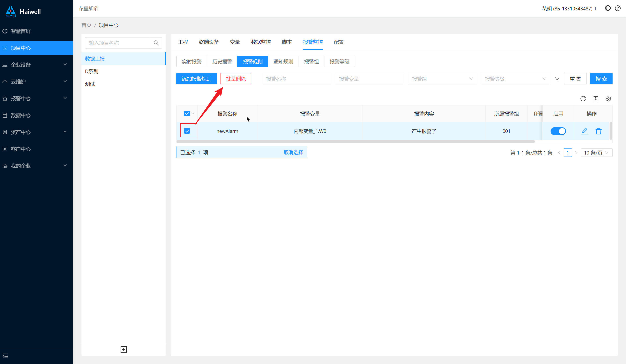Collapse the sidebar menu icon
Screen dimensions: 626x364
coord(5,356)
